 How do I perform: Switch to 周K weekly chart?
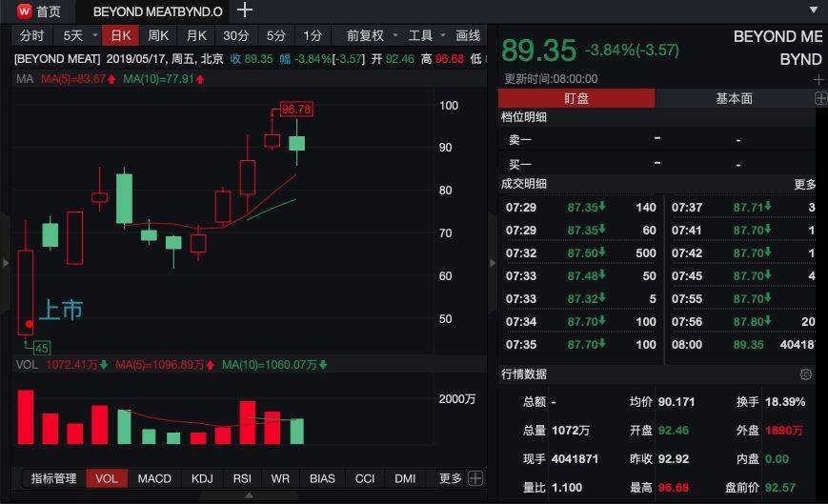[158, 35]
